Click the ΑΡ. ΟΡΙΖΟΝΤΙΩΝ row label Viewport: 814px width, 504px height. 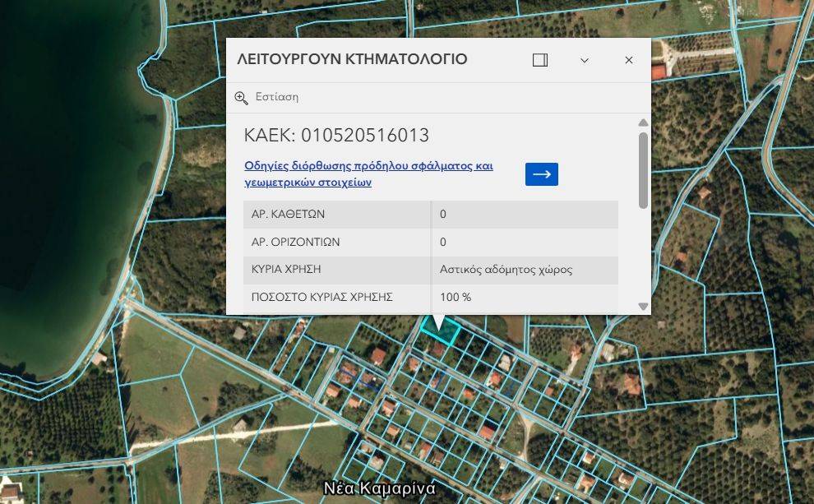[295, 243]
